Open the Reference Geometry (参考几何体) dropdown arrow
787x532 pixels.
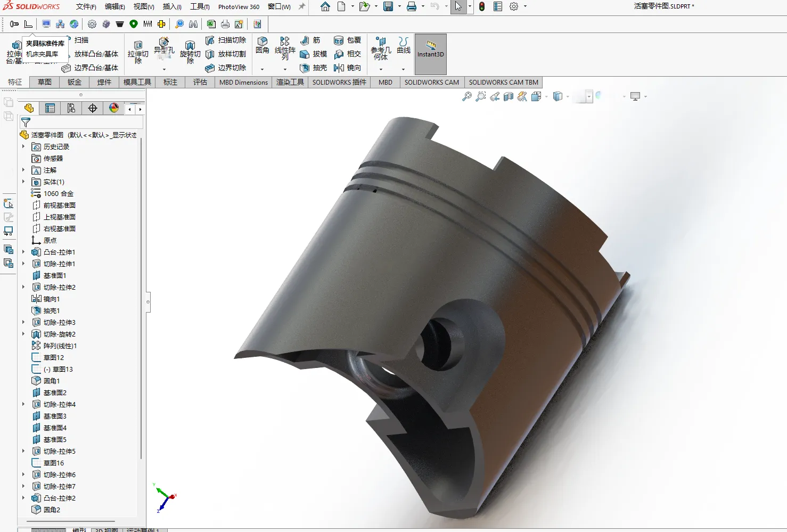(x=381, y=69)
